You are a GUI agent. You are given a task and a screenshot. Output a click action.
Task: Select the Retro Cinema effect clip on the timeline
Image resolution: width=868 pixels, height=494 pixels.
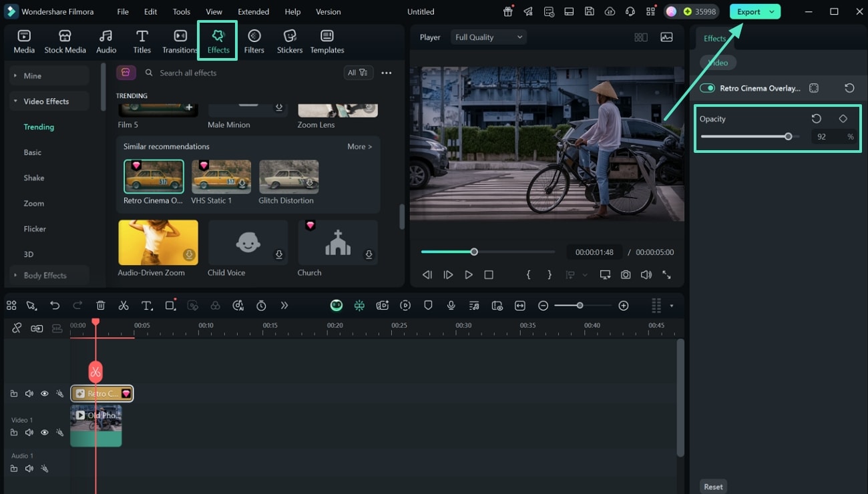[101, 393]
